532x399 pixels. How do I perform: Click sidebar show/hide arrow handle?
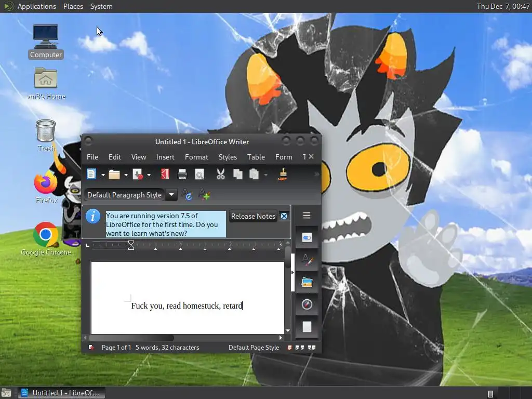tap(293, 272)
